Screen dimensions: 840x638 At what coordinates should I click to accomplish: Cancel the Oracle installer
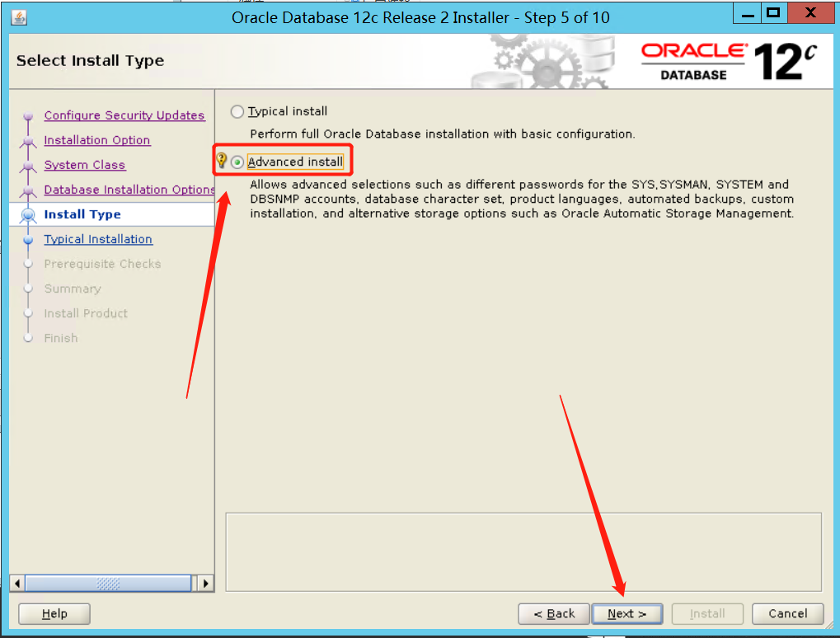coord(787,613)
